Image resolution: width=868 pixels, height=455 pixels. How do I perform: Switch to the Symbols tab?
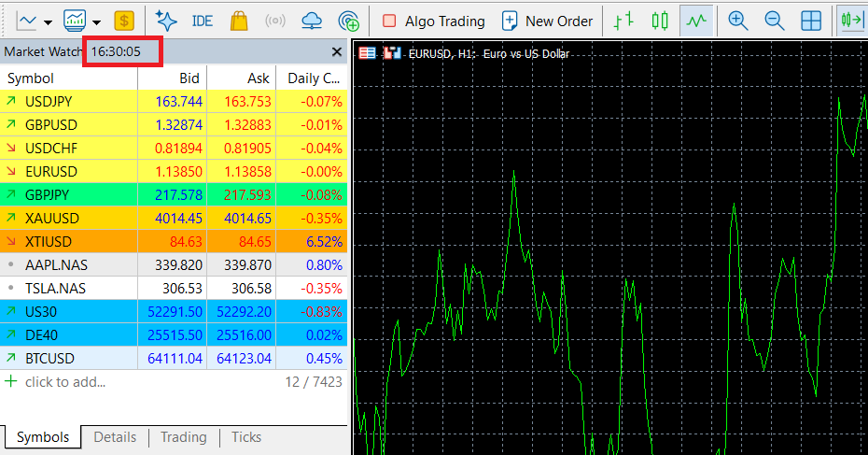(x=43, y=437)
